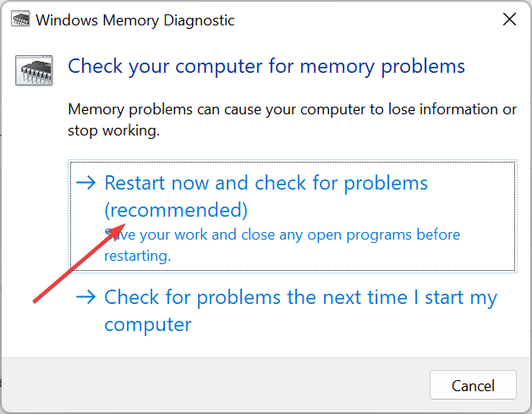Click the 'stop working.' description line
532x414 pixels.
(113, 130)
